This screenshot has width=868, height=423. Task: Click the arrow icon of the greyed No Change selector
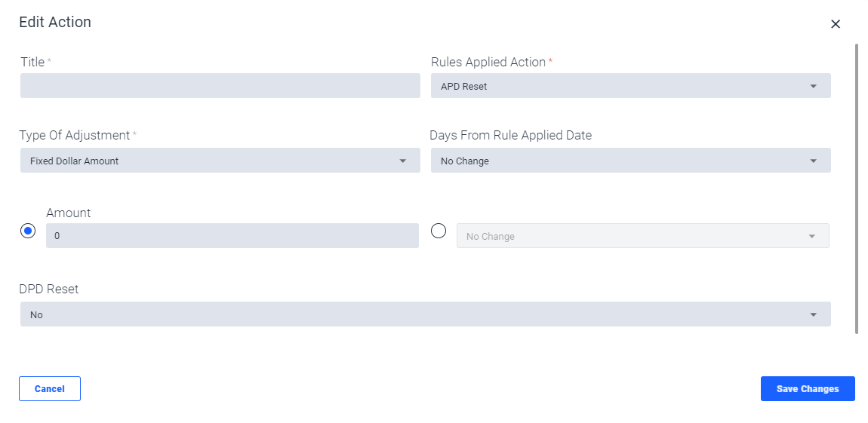(811, 236)
